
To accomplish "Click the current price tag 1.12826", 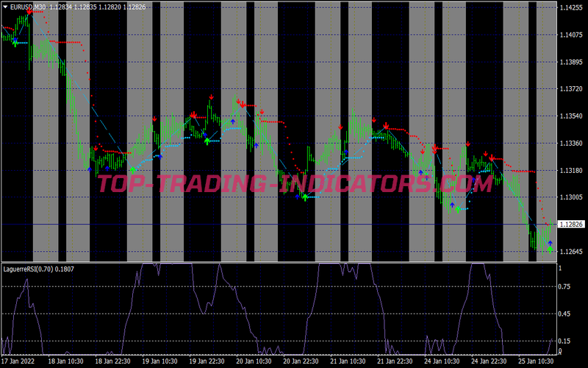I will tap(572, 224).
